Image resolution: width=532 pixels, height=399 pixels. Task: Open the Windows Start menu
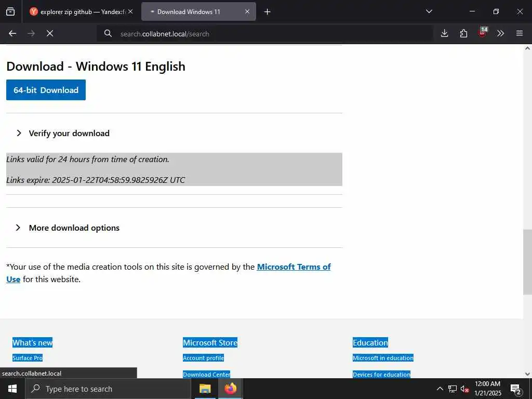pos(12,389)
